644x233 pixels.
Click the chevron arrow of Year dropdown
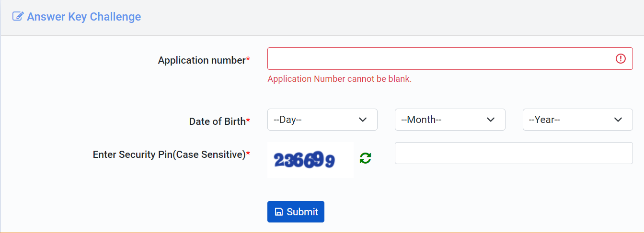click(618, 120)
